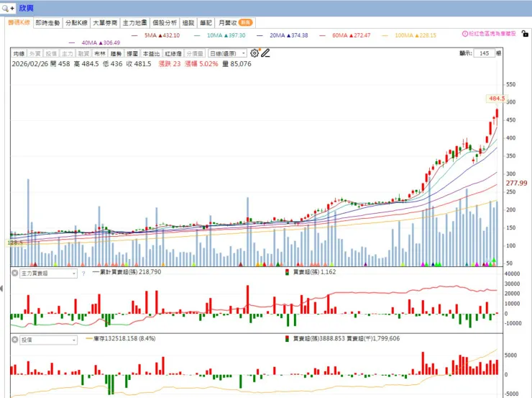
Task: Toggle the 分價量 overlay button
Action: 195,54
